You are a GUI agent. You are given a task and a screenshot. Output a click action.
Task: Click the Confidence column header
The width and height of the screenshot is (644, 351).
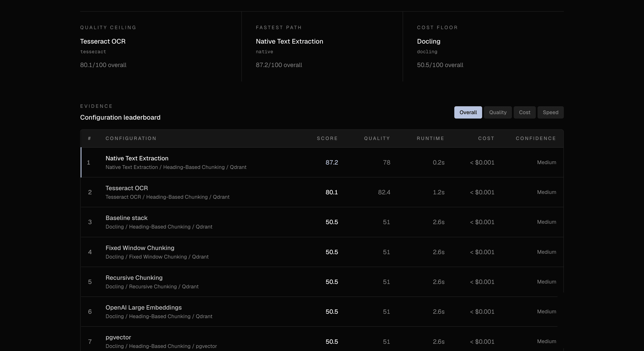pyautogui.click(x=536, y=138)
